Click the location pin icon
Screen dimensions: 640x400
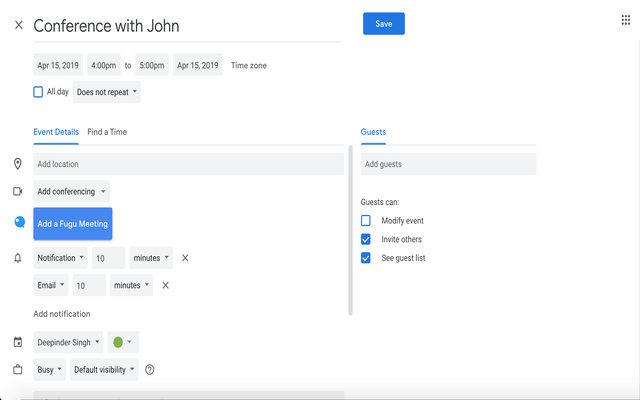pyautogui.click(x=18, y=164)
